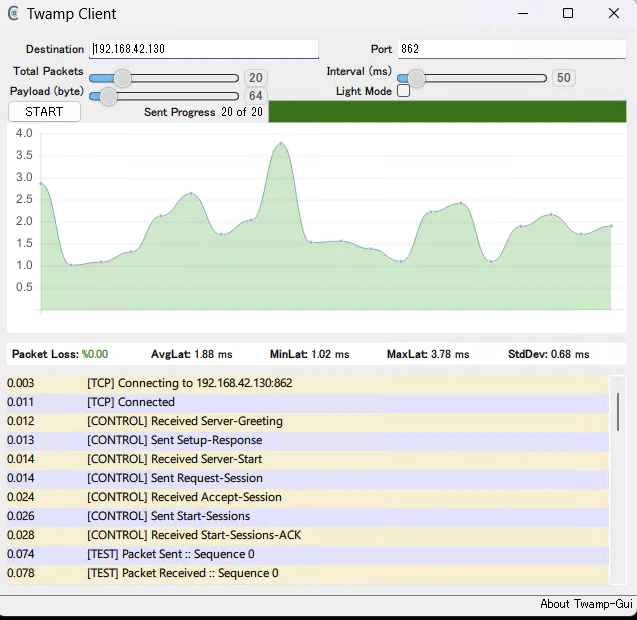
Task: Open the About Twamp-Gui link
Action: tap(586, 604)
